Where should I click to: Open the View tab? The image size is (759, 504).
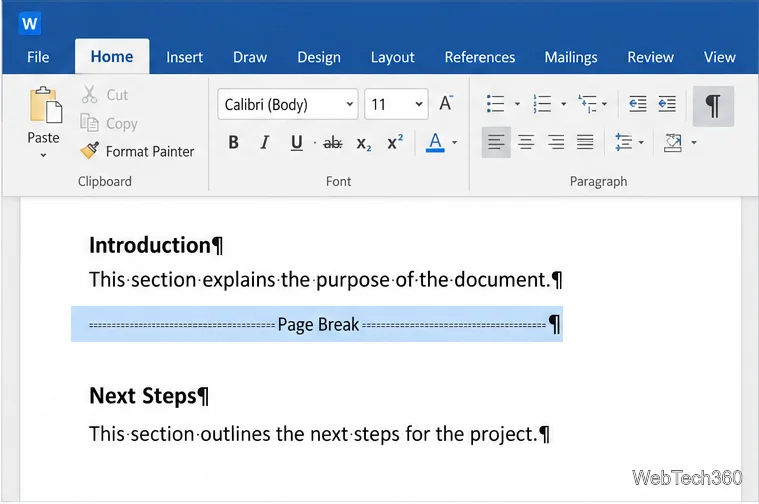tap(719, 57)
